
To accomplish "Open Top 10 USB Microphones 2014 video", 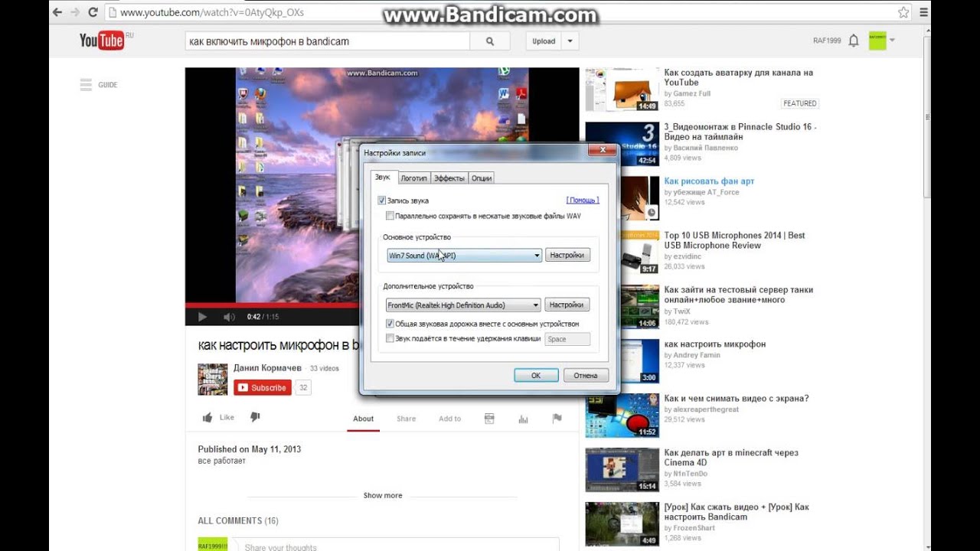I will [734, 240].
